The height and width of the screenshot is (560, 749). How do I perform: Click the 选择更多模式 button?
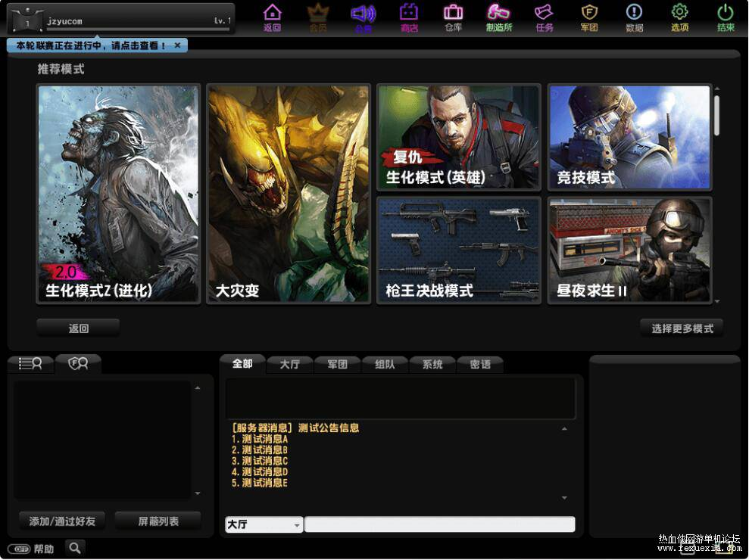[x=682, y=328]
